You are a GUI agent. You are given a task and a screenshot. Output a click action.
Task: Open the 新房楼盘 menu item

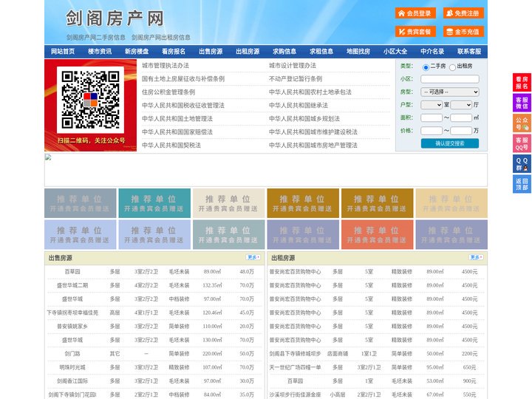pyautogui.click(x=137, y=52)
